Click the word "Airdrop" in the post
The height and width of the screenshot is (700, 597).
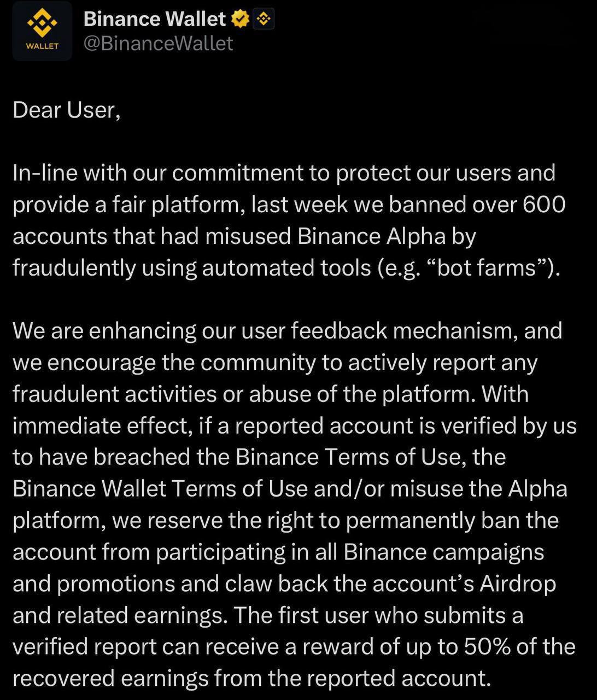tap(517, 584)
